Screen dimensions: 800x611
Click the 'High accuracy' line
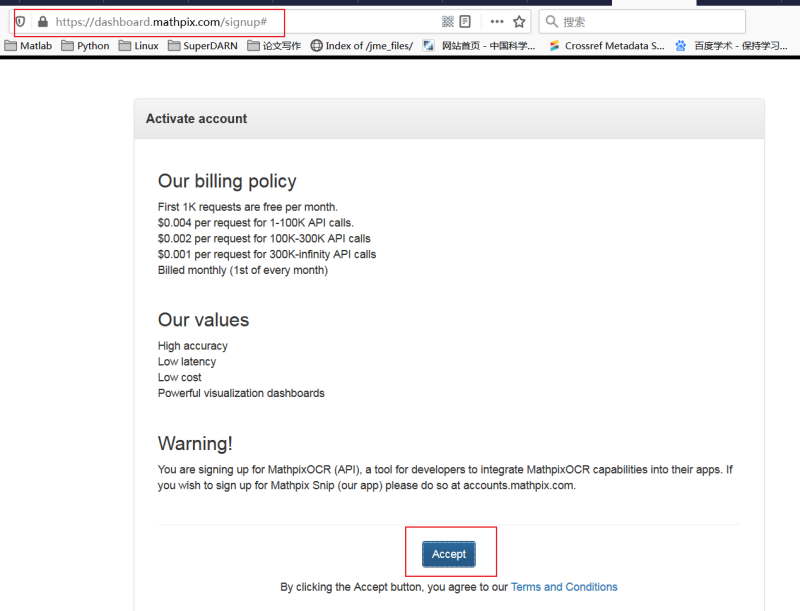click(193, 346)
